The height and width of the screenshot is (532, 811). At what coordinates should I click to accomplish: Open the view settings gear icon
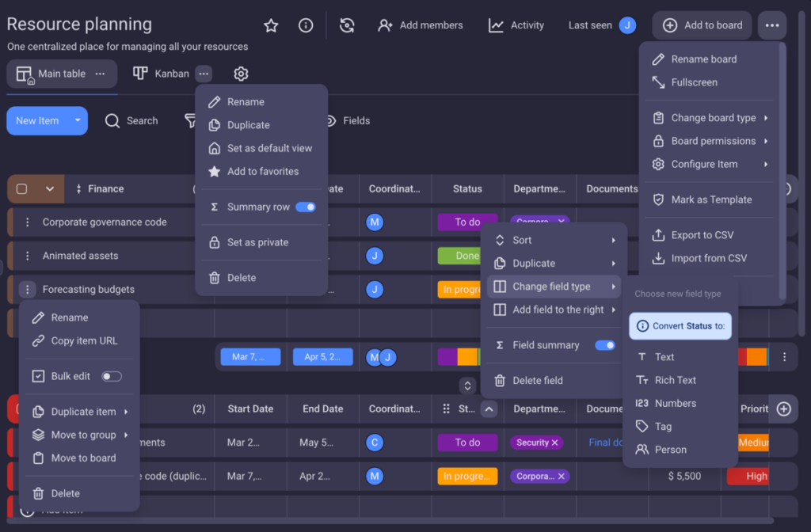pos(241,74)
